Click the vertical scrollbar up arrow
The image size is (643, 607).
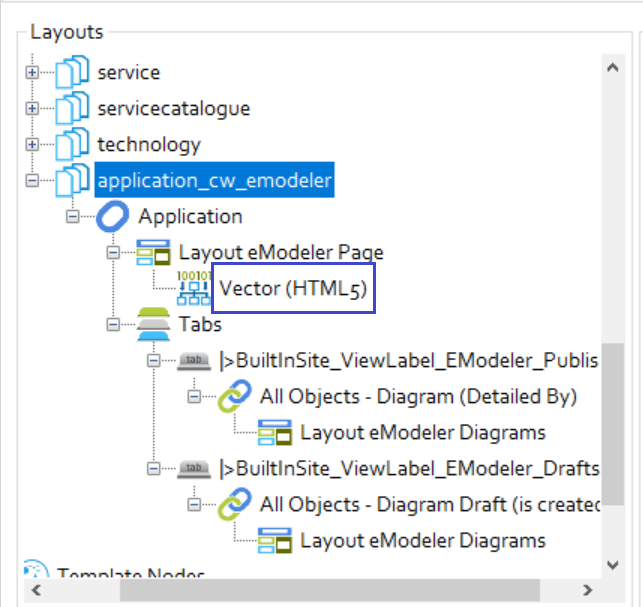point(614,64)
